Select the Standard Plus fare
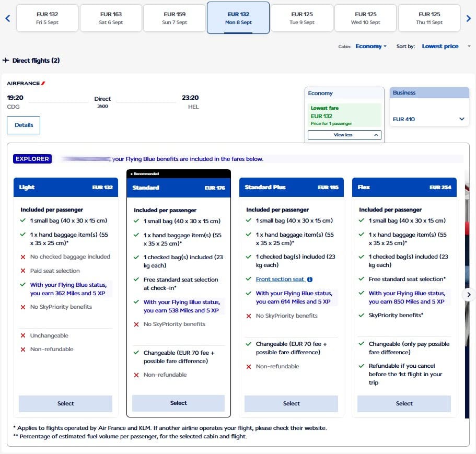This screenshot has width=476, height=454. [291, 403]
